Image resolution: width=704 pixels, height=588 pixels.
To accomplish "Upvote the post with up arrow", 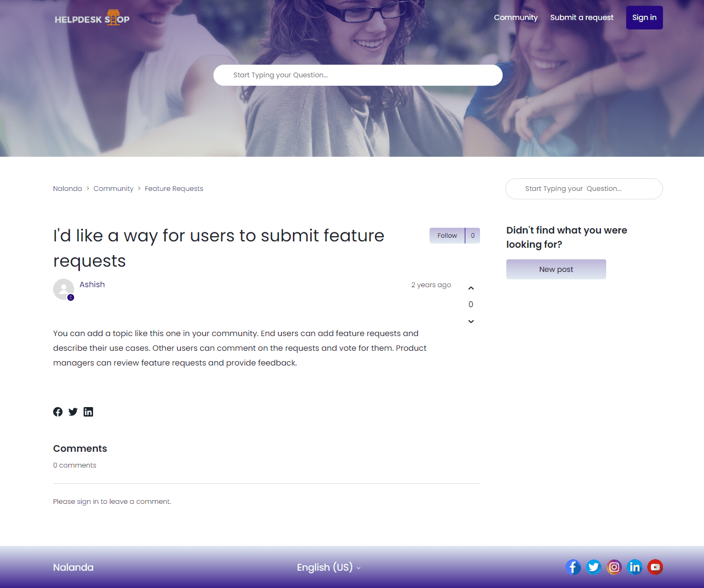I will click(471, 288).
